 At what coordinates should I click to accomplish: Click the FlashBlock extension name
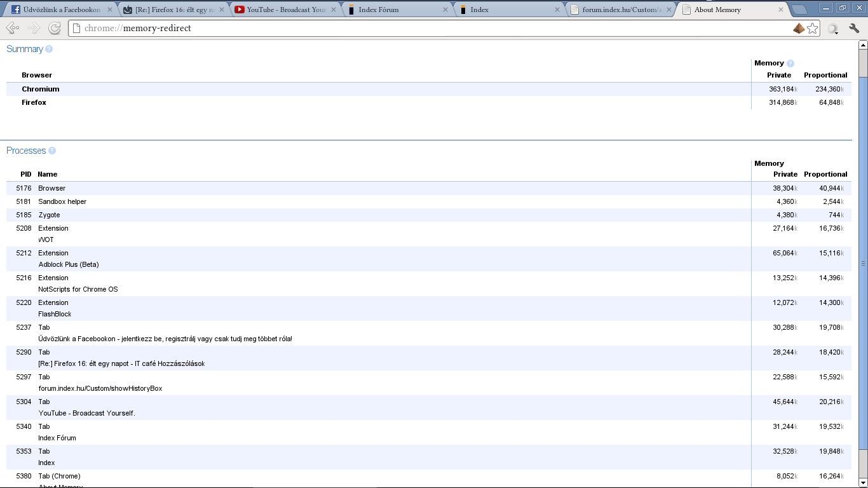[55, 314]
